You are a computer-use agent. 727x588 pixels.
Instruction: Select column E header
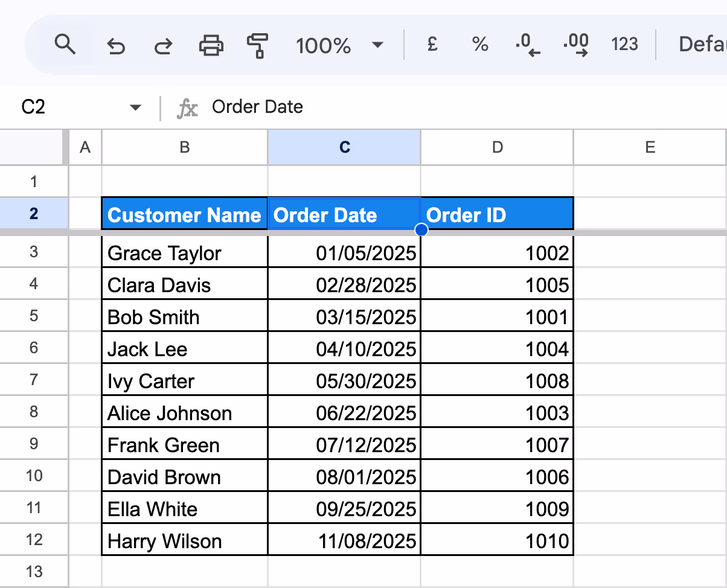[x=650, y=147]
